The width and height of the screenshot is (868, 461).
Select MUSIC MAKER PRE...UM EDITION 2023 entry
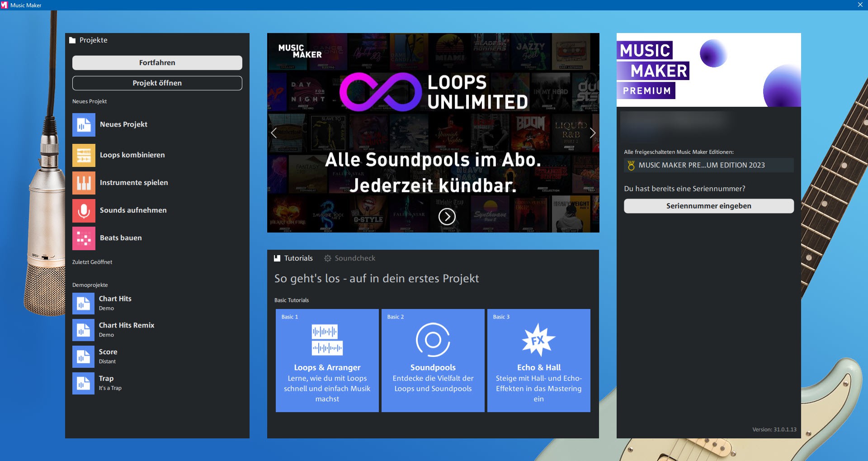(x=709, y=165)
